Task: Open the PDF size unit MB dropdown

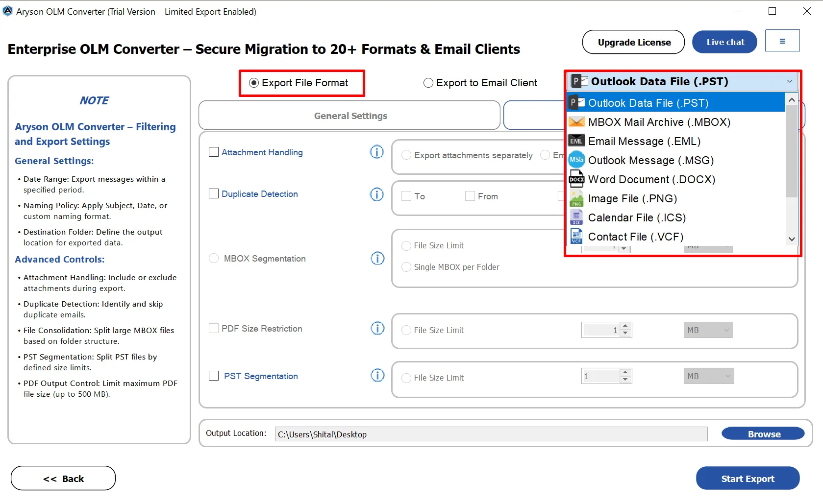Action: click(708, 330)
